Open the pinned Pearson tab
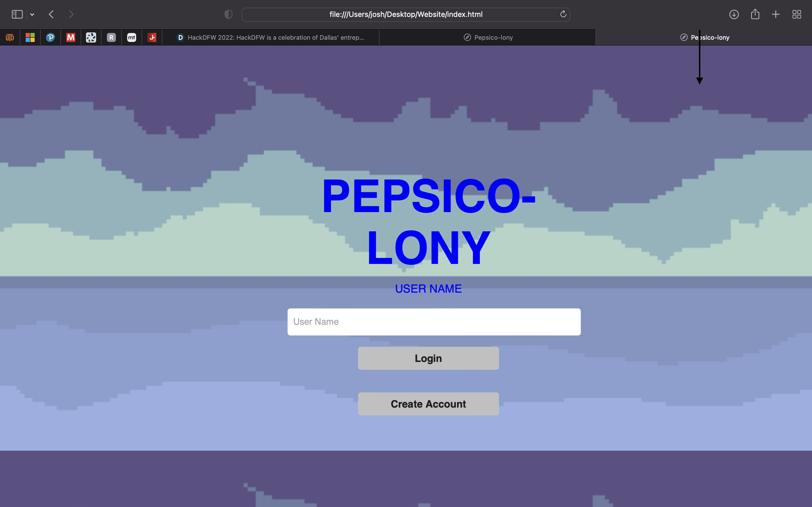 click(50, 37)
